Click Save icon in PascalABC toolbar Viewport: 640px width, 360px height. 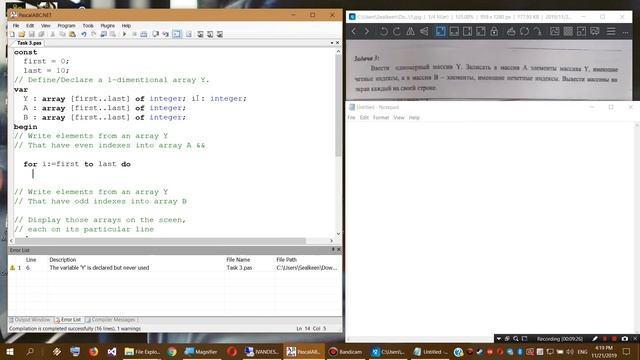click(31, 34)
